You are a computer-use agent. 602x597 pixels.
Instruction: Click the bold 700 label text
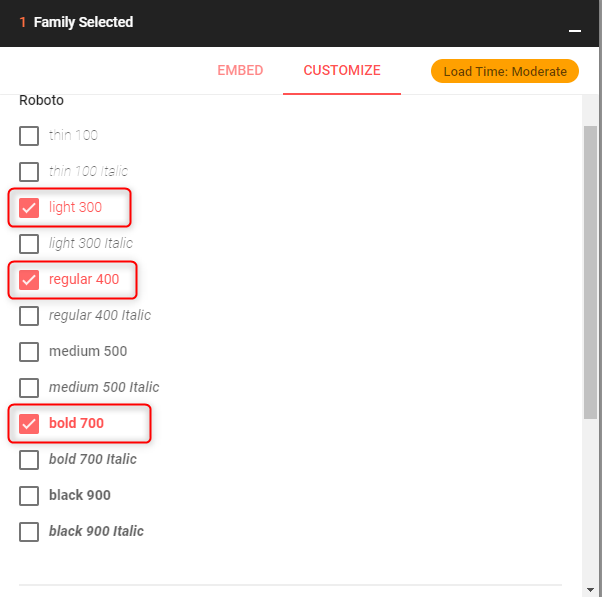coord(76,424)
